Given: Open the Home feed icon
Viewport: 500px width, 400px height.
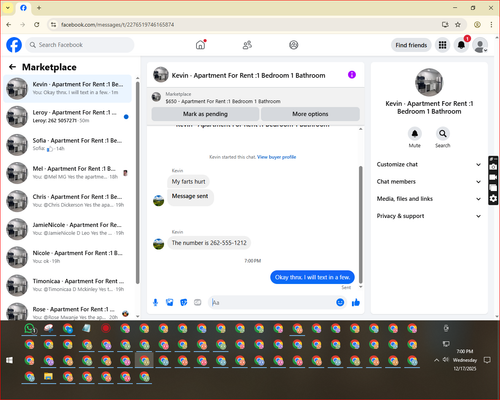Looking at the screenshot, I should [x=200, y=45].
